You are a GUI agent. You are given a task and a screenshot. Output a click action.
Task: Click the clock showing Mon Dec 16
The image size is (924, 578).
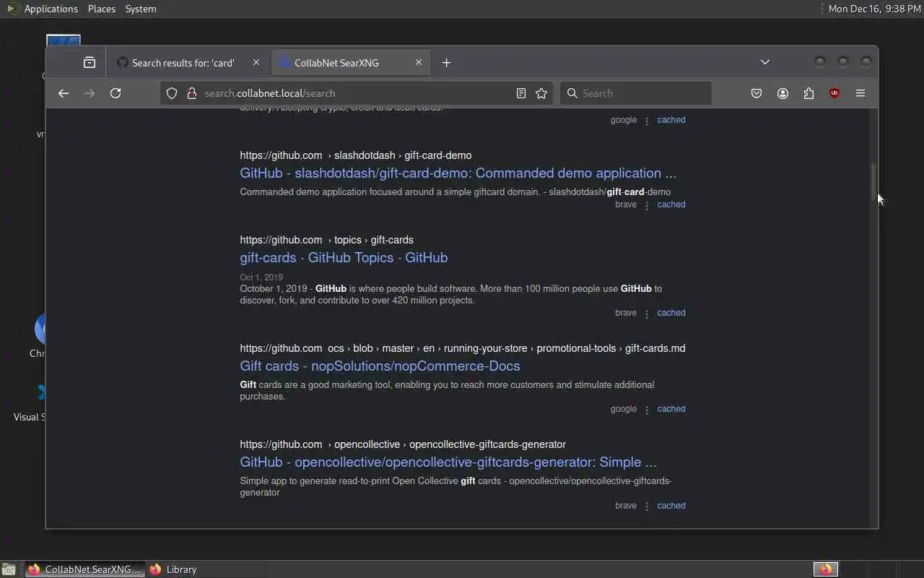(874, 9)
